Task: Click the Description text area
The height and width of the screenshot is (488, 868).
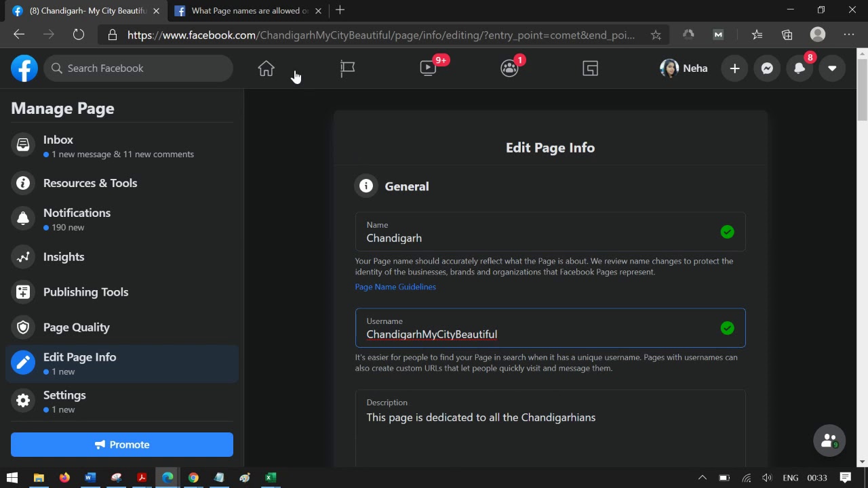Action: point(550,428)
